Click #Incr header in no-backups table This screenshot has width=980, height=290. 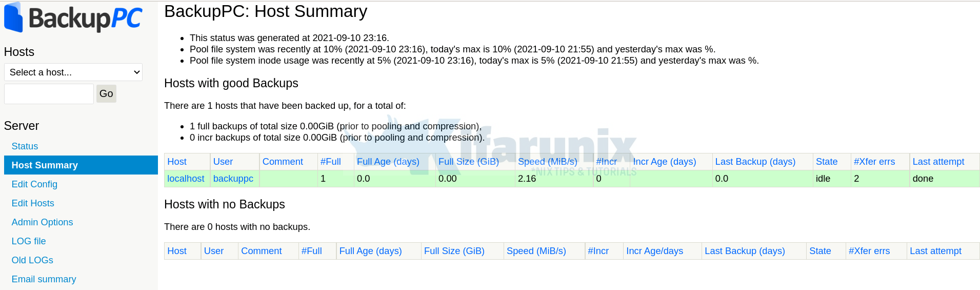pos(598,251)
